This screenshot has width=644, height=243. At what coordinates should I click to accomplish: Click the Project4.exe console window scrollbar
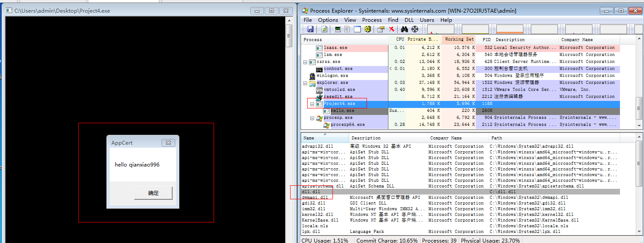289,129
